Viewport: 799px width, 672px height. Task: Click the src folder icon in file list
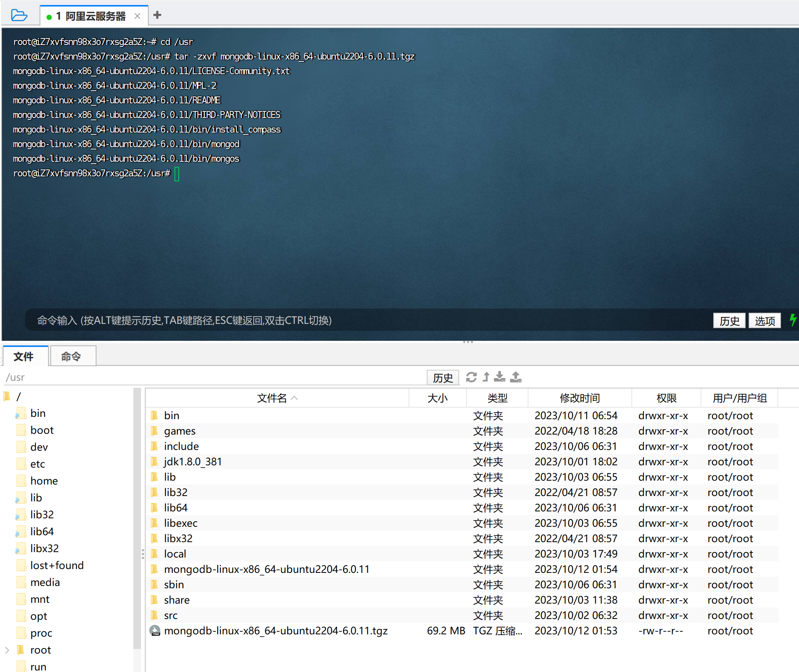pyautogui.click(x=154, y=615)
